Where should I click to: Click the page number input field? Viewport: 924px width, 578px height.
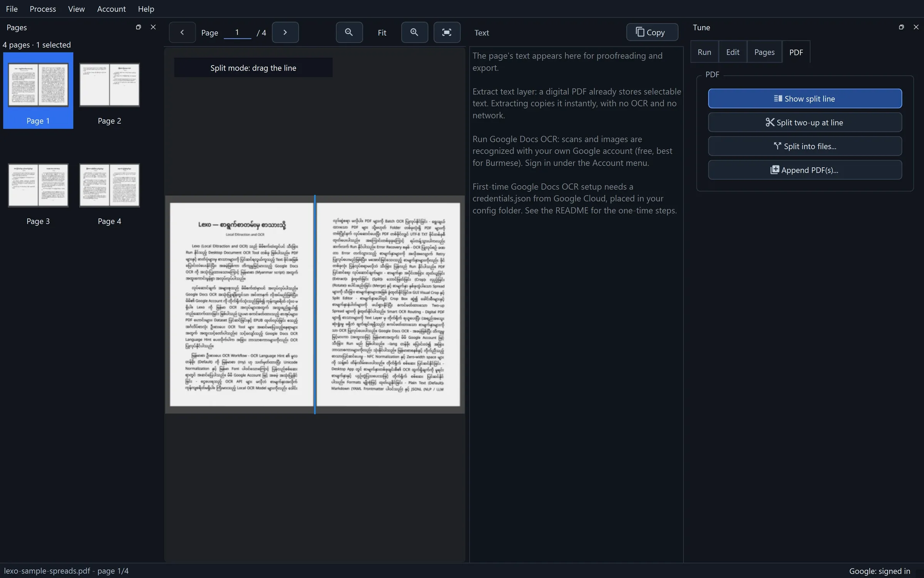pos(237,32)
